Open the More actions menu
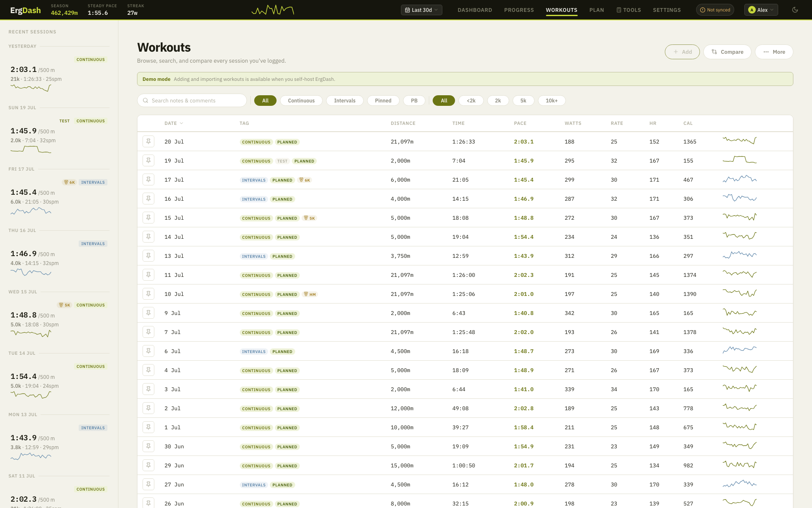 [774, 52]
